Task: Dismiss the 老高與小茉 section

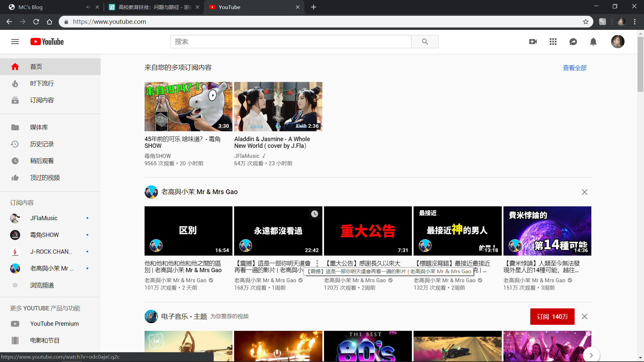Action: (x=584, y=192)
